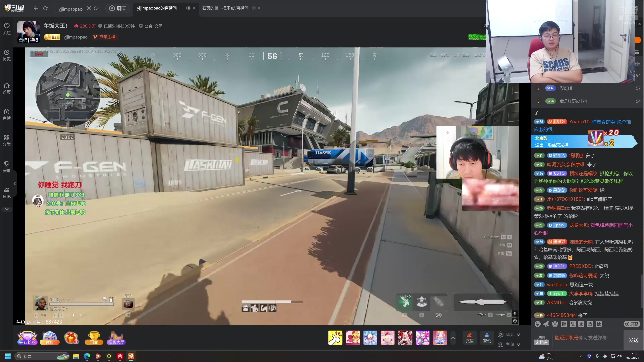This screenshot has height=362, width=644.
Task: Toggle the 滤 filter option
Action: [x=581, y=324]
